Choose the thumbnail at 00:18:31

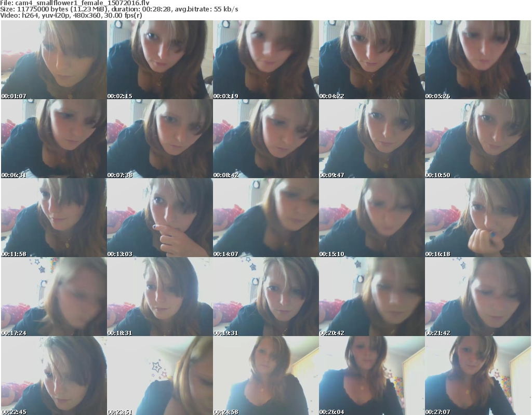pos(160,297)
